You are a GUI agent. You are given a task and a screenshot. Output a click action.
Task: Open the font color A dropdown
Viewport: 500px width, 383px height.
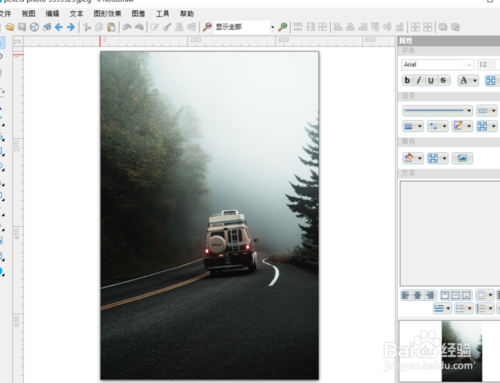click(468, 80)
